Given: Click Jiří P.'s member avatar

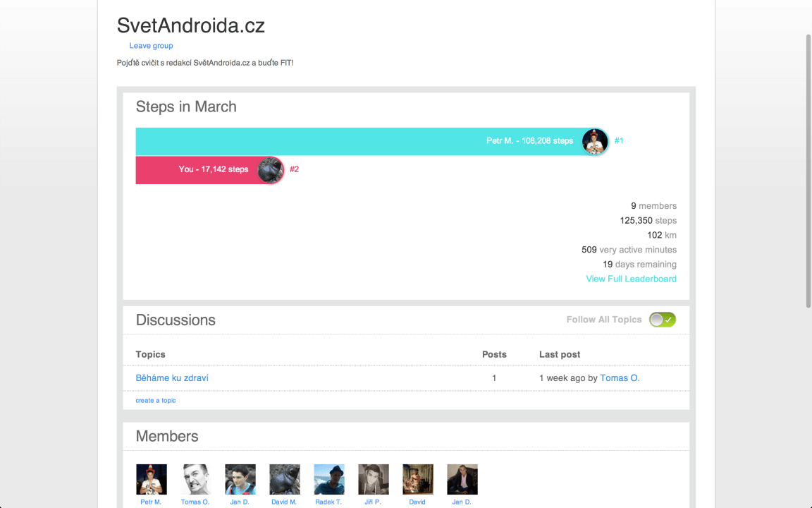Looking at the screenshot, I should coord(374,479).
